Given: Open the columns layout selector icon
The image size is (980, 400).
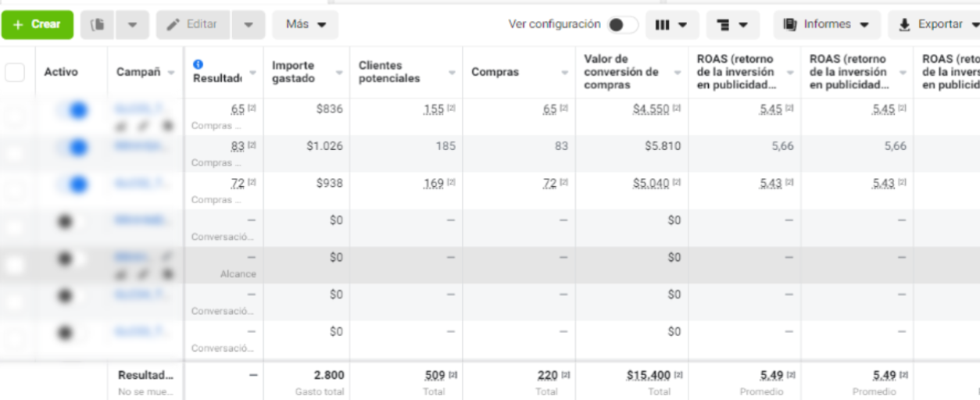Looking at the screenshot, I should tap(671, 25).
